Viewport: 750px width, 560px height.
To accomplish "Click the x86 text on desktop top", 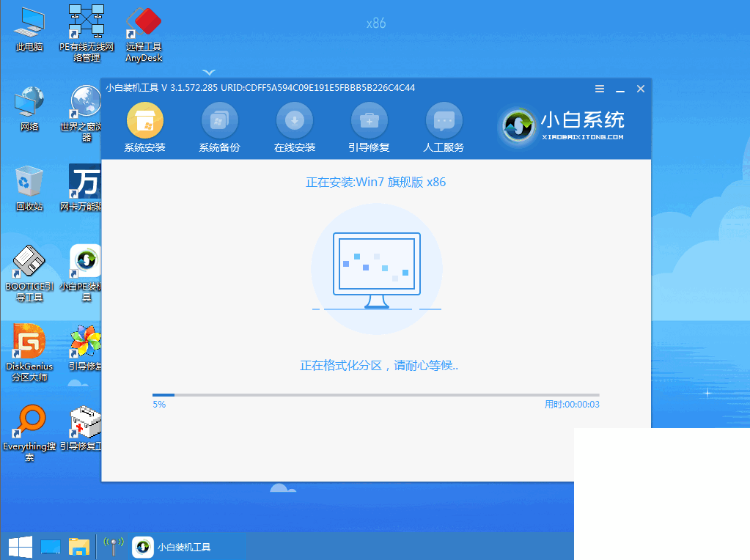I will (376, 23).
